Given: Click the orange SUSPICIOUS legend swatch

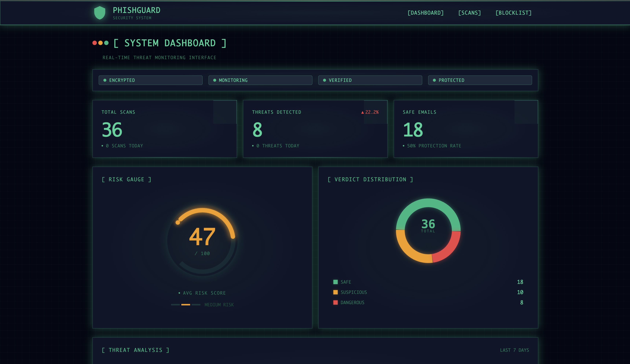Looking at the screenshot, I should pyautogui.click(x=336, y=292).
